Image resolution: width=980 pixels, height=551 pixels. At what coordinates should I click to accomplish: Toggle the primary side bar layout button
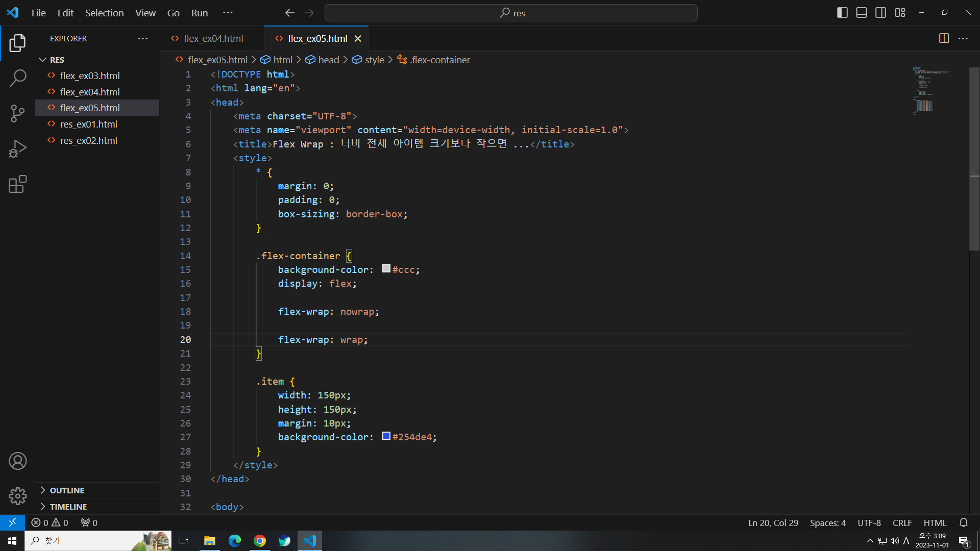pyautogui.click(x=842, y=13)
